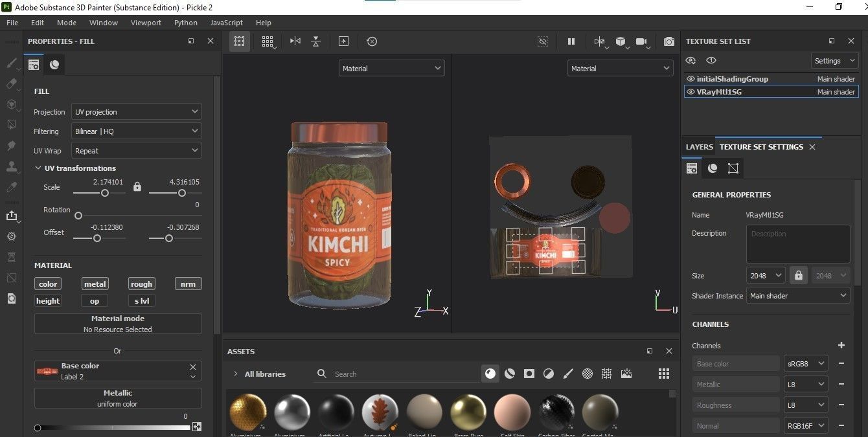Screen dimensions: 868x437
Task: Remove the Base color channel with minus
Action: [x=841, y=363]
